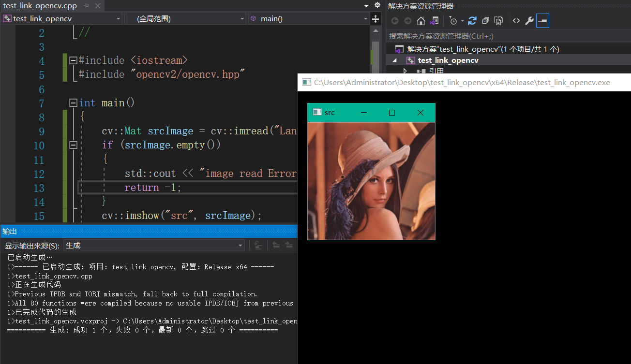Click line number 13 in the editor gutter
Image resolution: width=631 pixels, height=364 pixels.
point(39,188)
